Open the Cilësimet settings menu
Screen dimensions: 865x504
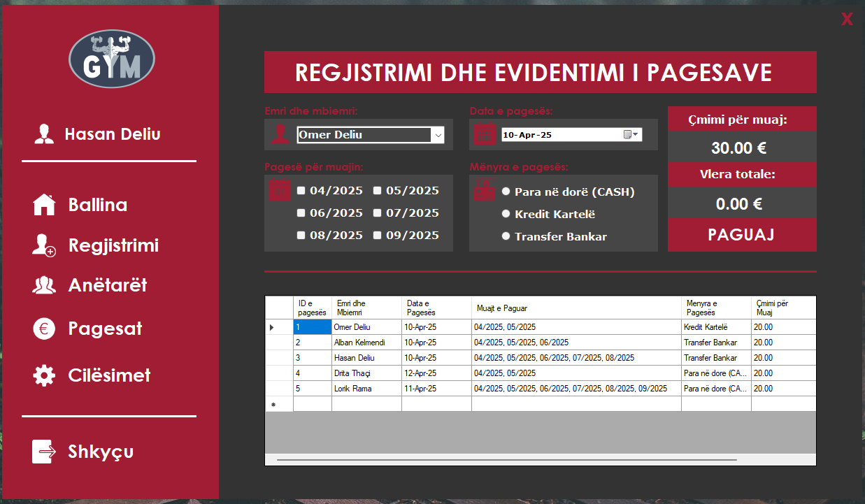point(109,375)
